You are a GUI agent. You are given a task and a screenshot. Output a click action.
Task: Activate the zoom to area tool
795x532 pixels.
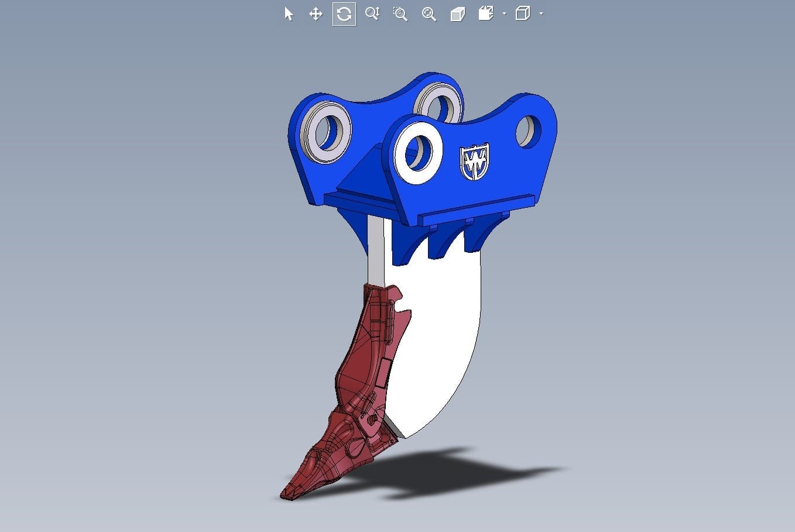400,14
